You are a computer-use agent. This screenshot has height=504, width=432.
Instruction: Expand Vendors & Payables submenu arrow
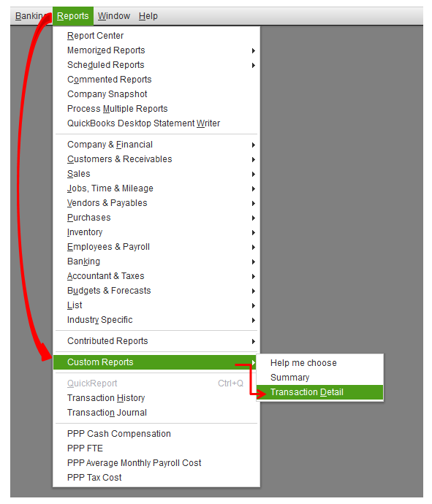(x=254, y=204)
